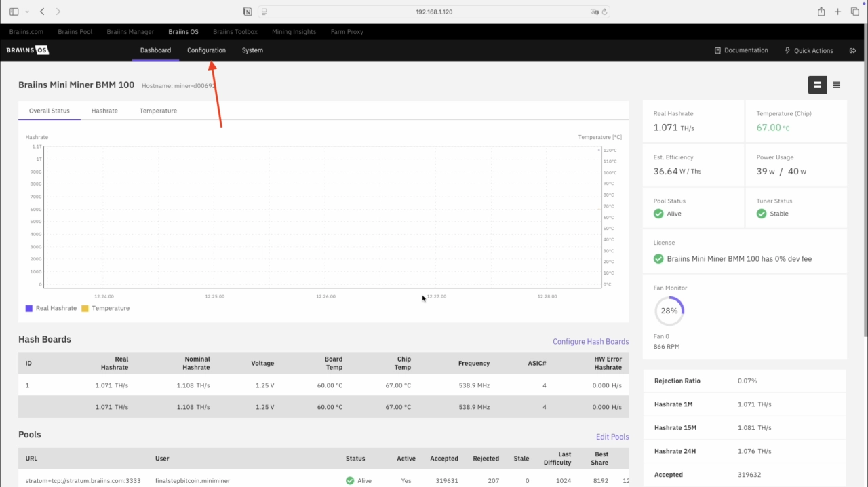Toggle the Real Hashrate legend swatch
The image size is (868, 487).
[29, 308]
